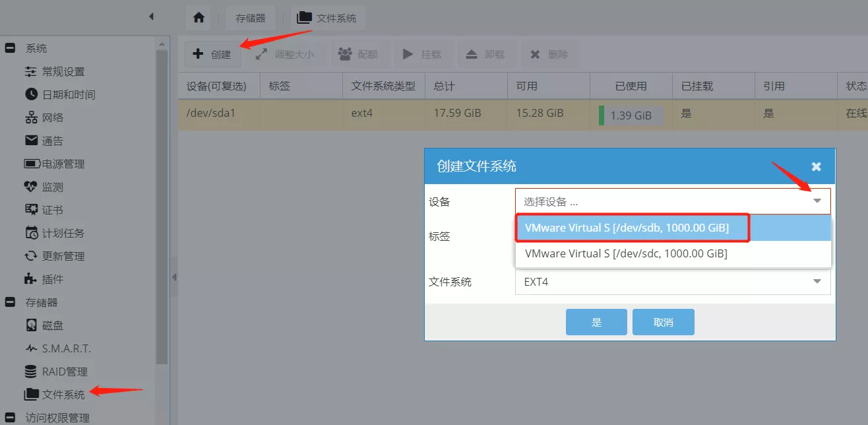Expand the 文件系统 type EXT4 dropdown
The width and height of the screenshot is (868, 425).
click(817, 282)
